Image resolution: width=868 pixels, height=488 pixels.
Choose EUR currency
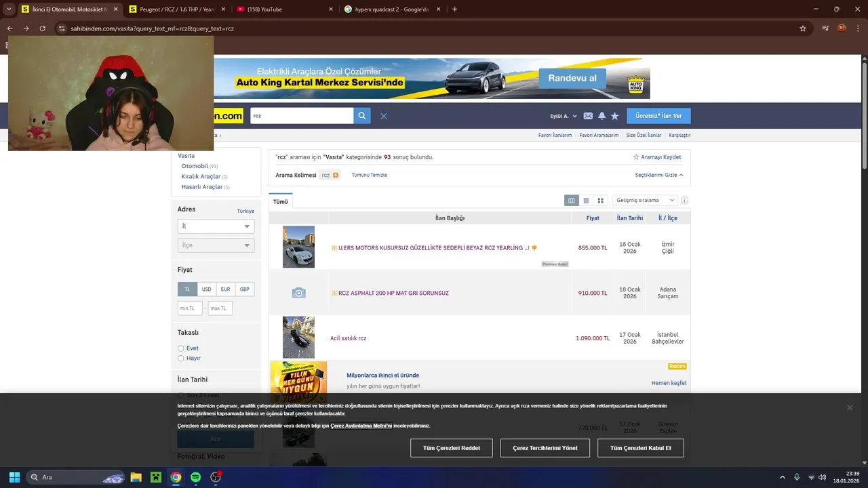pos(226,289)
